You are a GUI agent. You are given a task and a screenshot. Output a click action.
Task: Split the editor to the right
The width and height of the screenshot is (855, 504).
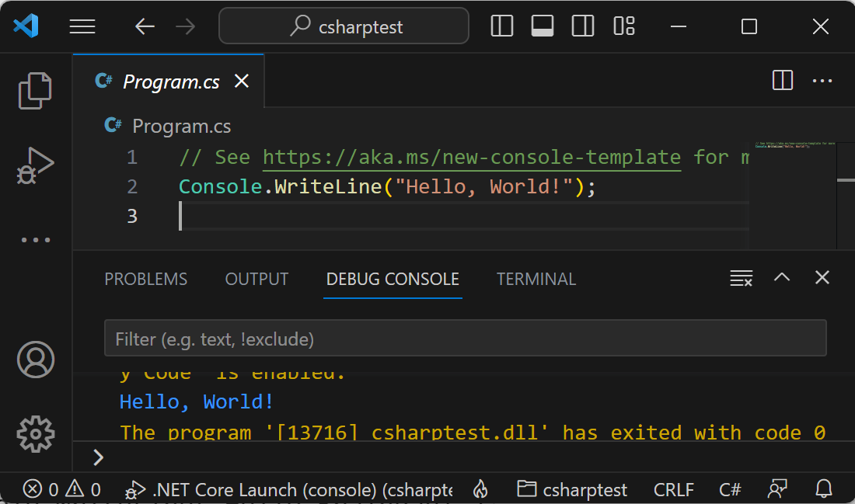click(782, 81)
